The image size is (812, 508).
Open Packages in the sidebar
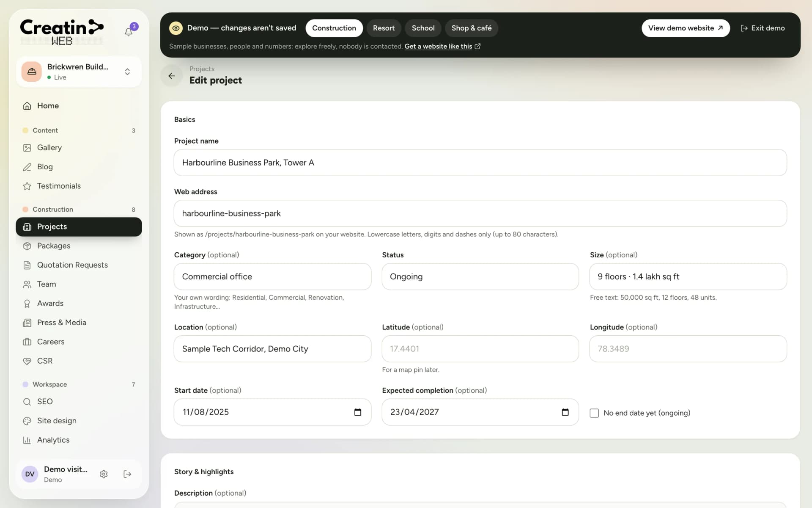point(79,246)
